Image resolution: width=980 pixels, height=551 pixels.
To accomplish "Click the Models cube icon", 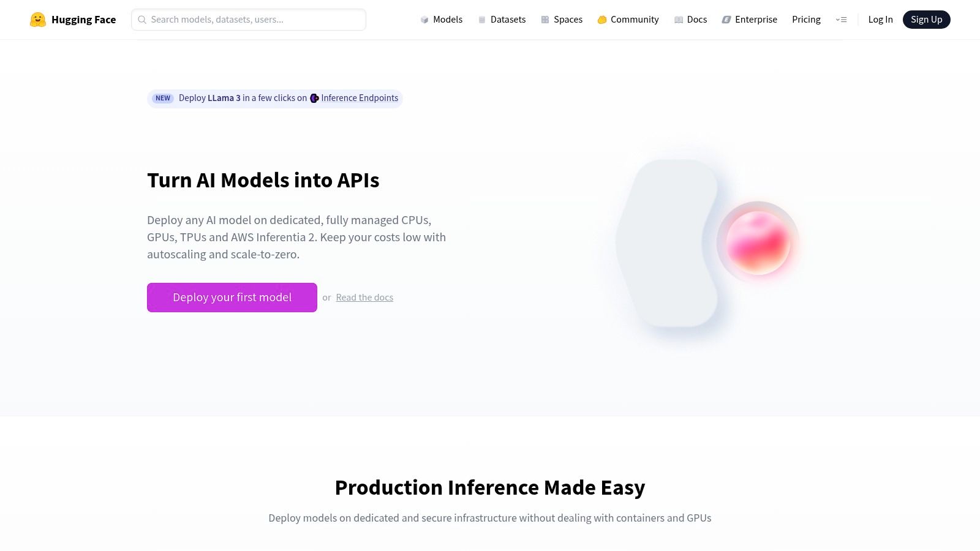I will [x=424, y=20].
